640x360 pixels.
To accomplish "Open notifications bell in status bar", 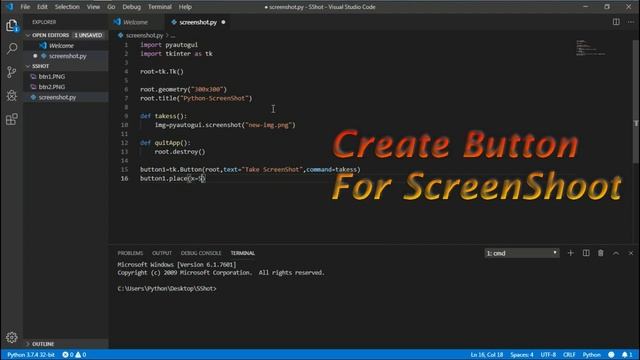I will 627,355.
